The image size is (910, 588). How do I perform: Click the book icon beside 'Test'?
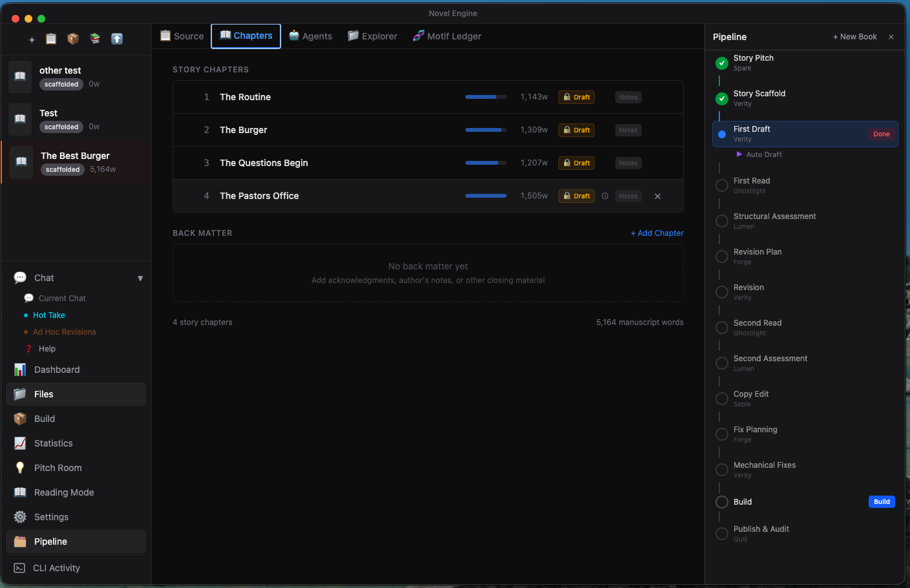tap(20, 119)
